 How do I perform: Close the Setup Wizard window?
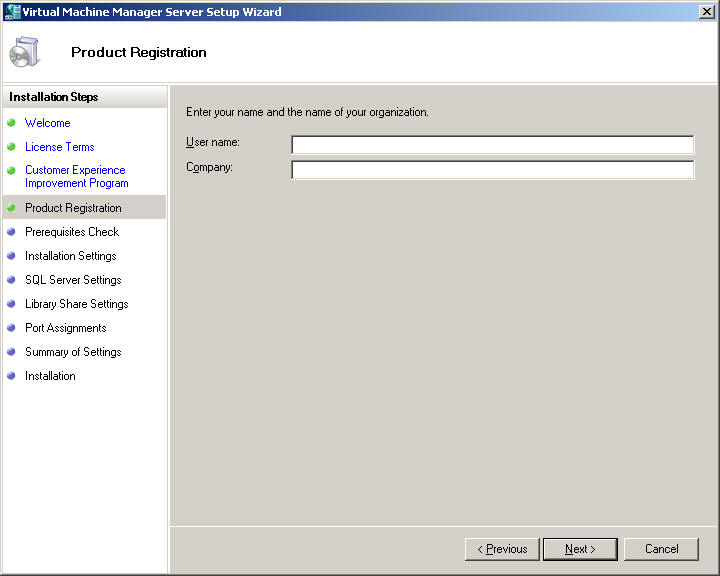[706, 11]
